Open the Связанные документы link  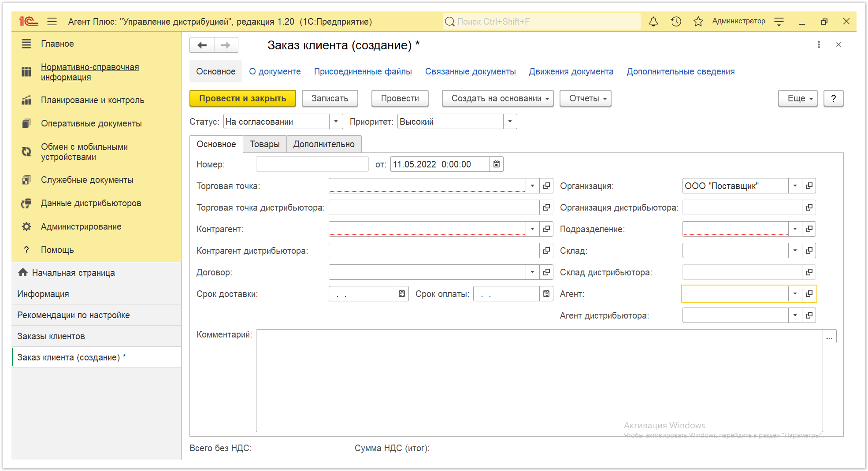click(x=470, y=71)
